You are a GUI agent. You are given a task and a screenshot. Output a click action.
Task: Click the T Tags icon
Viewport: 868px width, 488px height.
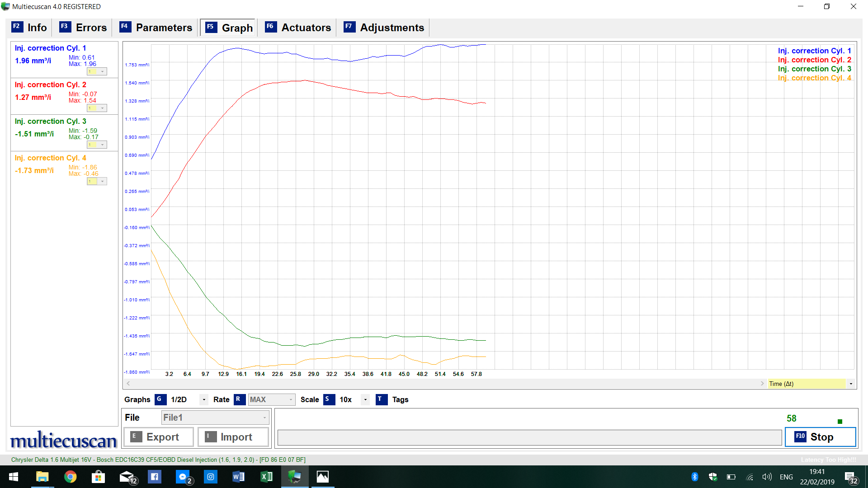(381, 399)
